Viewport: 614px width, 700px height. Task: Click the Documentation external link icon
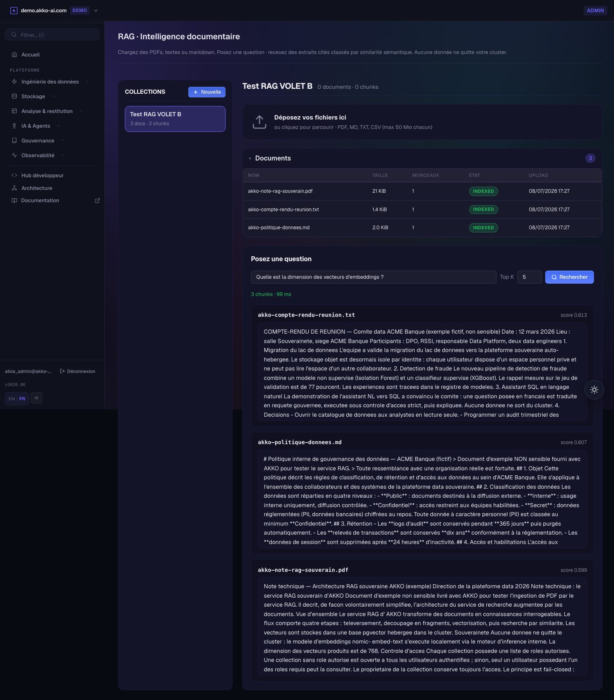[x=97, y=201]
